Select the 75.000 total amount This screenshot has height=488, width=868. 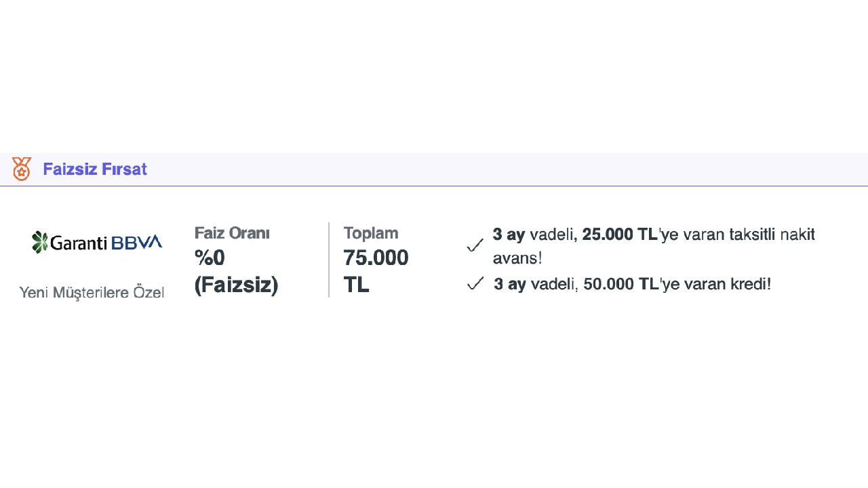376,258
